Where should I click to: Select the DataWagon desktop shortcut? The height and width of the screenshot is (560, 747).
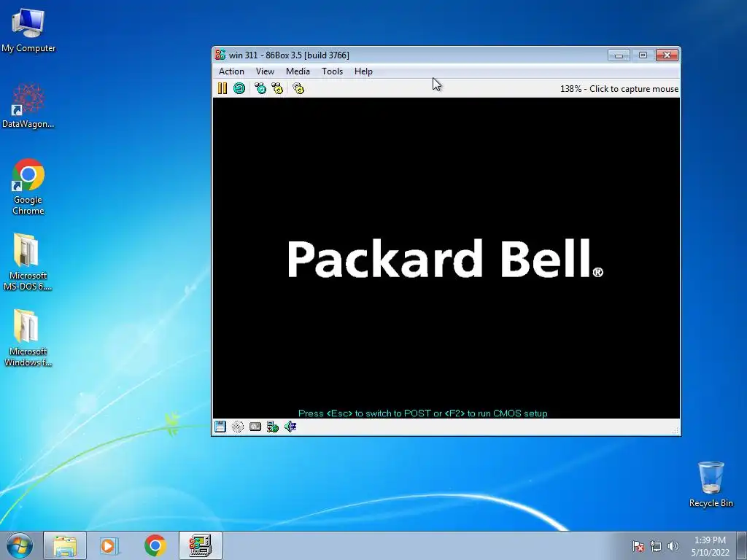point(28,106)
